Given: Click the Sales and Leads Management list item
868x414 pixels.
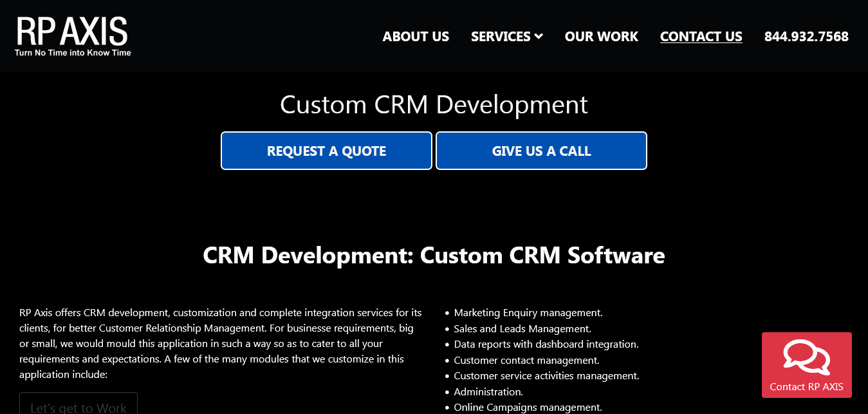Looking at the screenshot, I should (x=522, y=328).
